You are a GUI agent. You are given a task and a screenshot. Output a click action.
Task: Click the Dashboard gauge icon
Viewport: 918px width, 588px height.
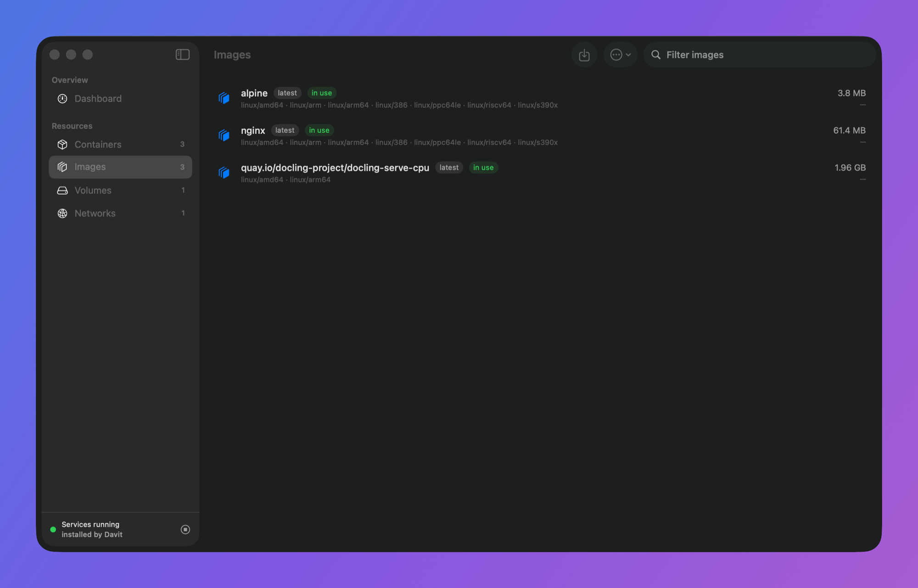pyautogui.click(x=62, y=99)
